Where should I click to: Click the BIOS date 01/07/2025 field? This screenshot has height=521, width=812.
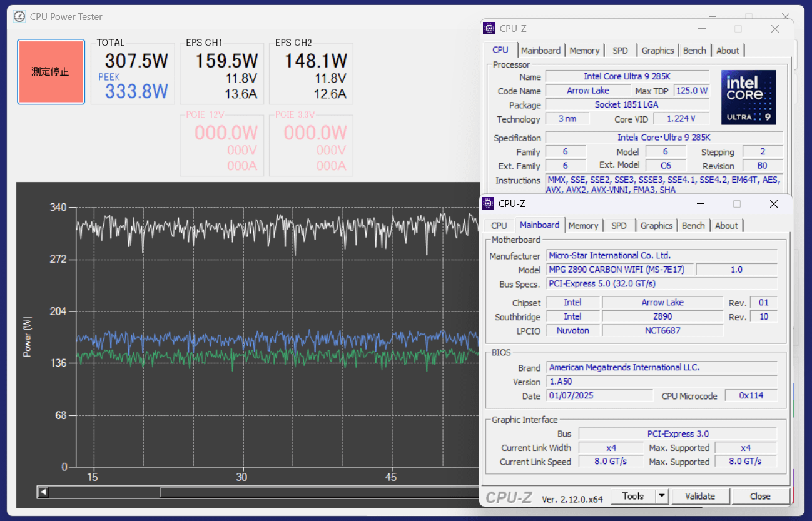599,396
